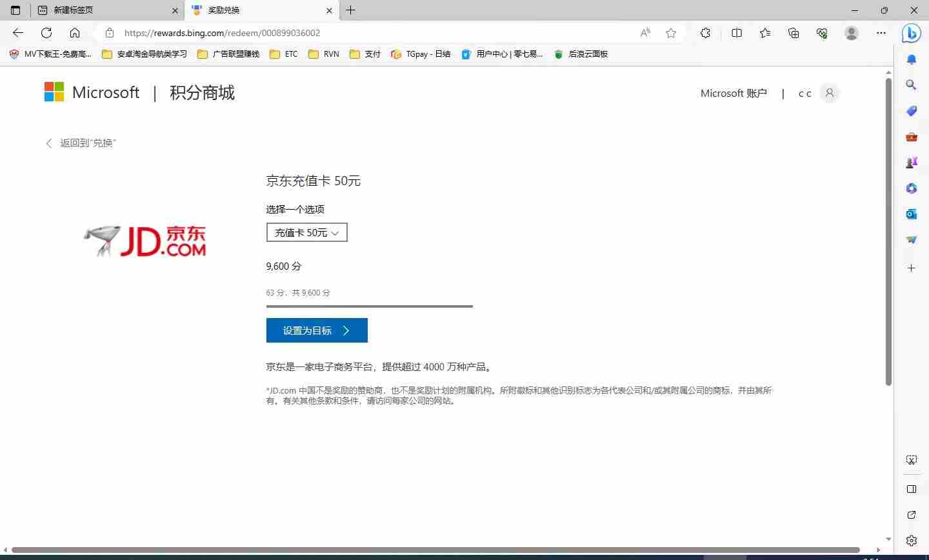Open a new browser tab
The image size is (929, 560).
[x=350, y=10]
